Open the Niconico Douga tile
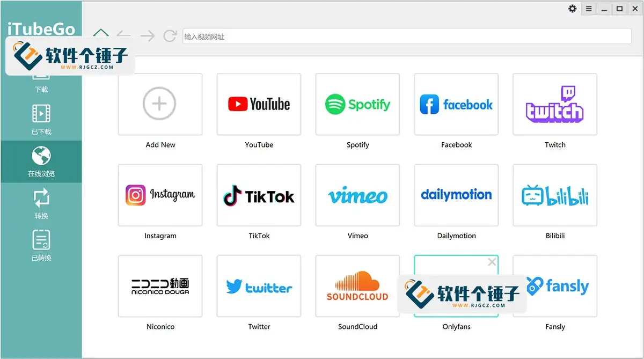This screenshot has width=644, height=359. tap(160, 286)
